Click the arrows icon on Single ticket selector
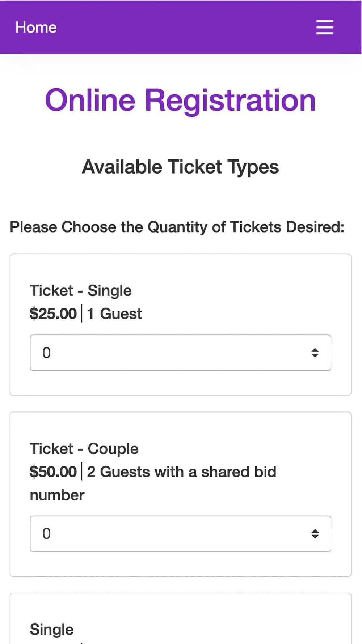The height and width of the screenshot is (644, 362). tap(315, 353)
